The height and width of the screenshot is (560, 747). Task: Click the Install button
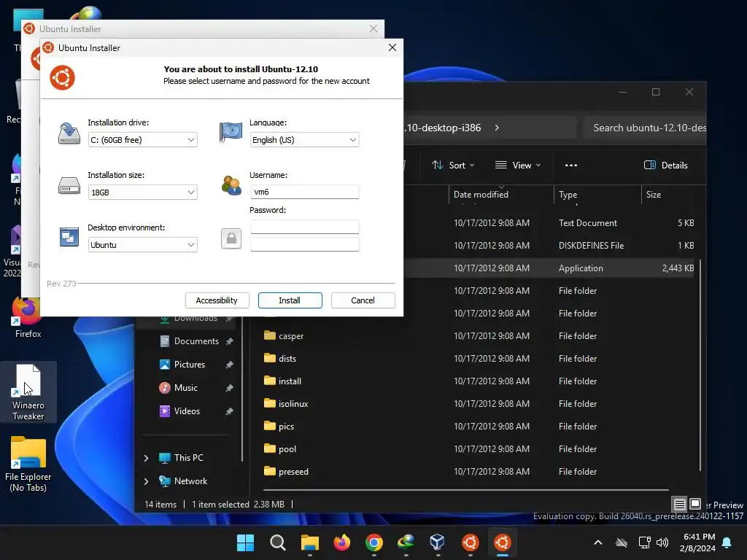coord(290,300)
